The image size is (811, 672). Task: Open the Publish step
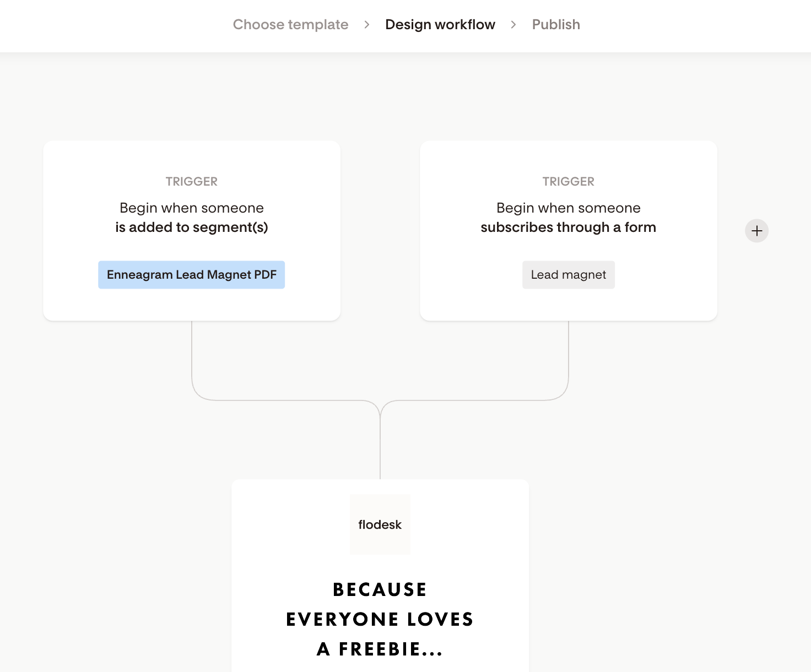556,25
